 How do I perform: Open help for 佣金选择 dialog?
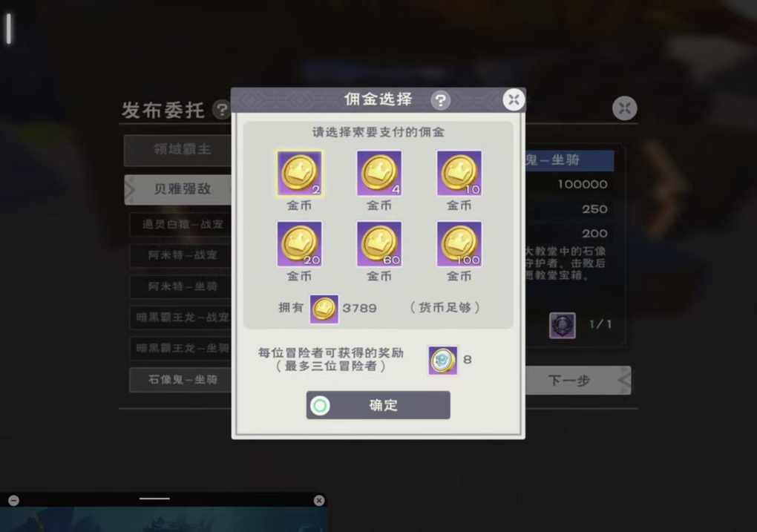pyautogui.click(x=440, y=100)
